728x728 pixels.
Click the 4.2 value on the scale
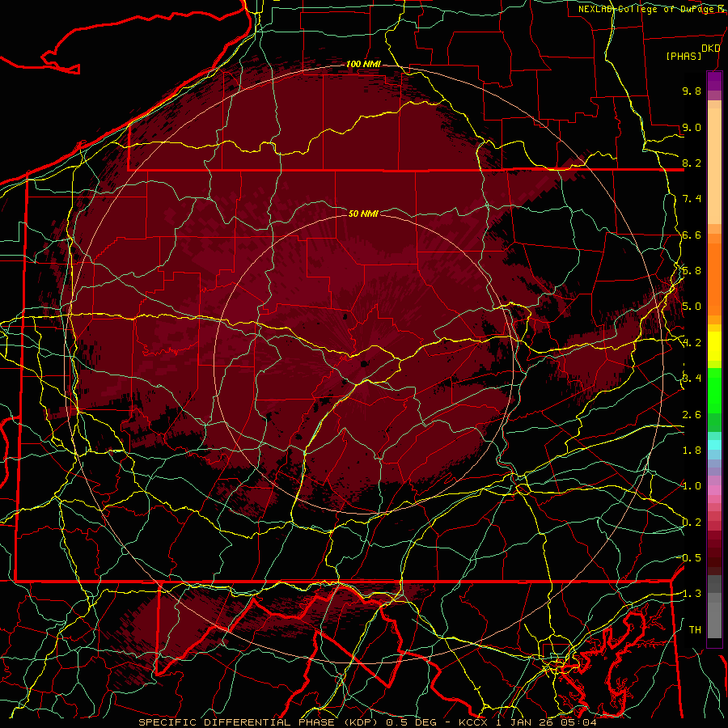pyautogui.click(x=692, y=343)
